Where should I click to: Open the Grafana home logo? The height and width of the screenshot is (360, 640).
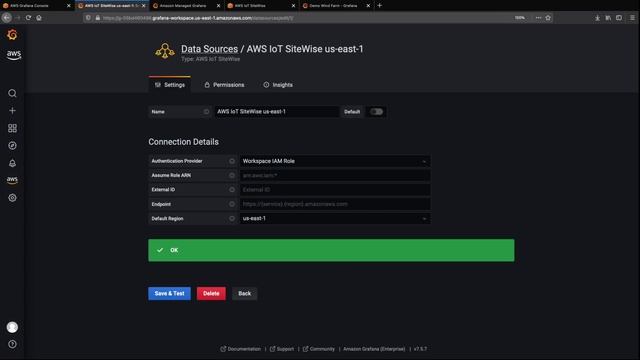point(12,35)
